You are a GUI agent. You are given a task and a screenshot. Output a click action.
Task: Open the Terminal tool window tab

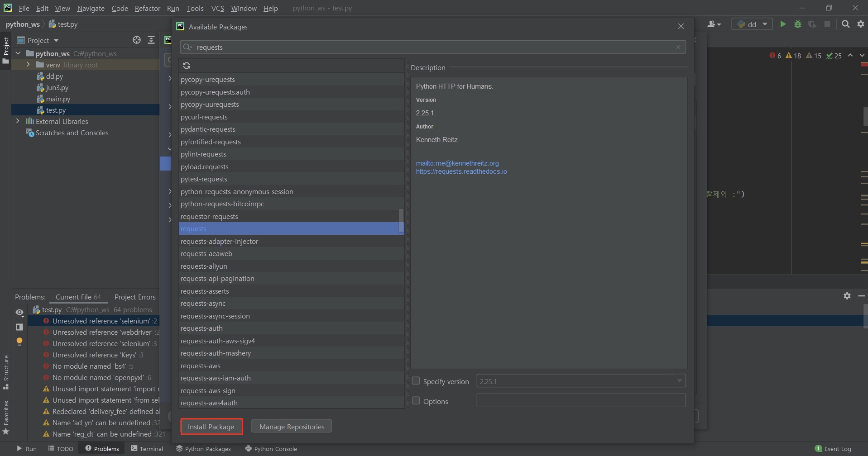click(x=147, y=449)
